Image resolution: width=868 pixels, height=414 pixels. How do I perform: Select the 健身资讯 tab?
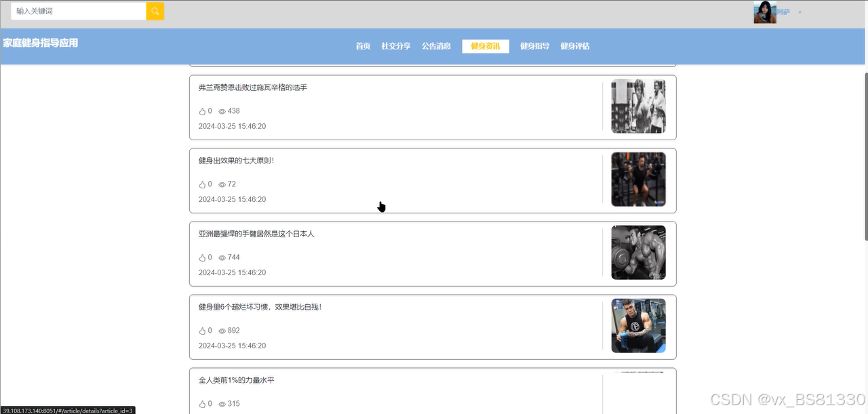coord(486,46)
